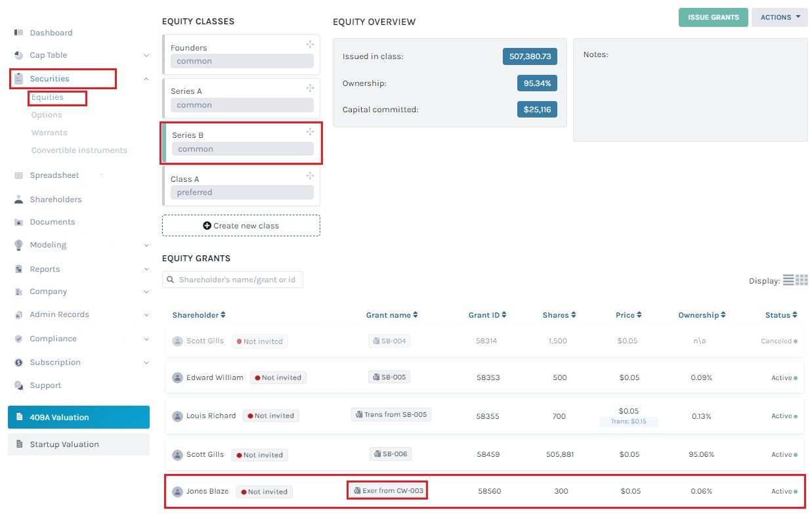Open the Actions dropdown
The width and height of the screenshot is (812, 514).
point(779,18)
